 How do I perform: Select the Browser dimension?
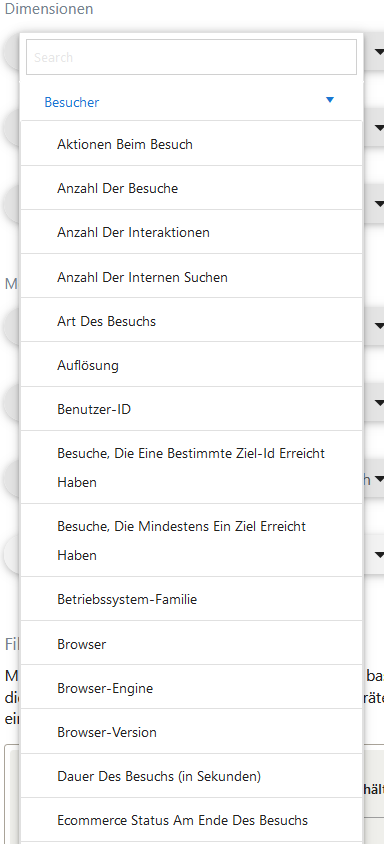tap(191, 643)
